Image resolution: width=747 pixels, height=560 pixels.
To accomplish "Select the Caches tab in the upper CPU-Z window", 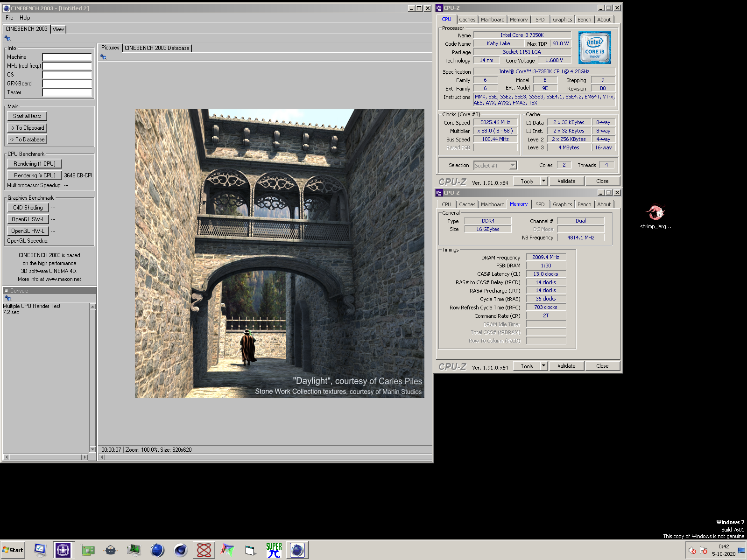I will pyautogui.click(x=467, y=20).
